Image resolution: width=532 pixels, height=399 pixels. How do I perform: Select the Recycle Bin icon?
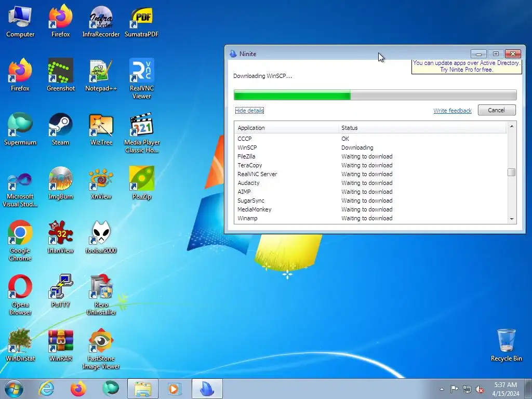click(506, 345)
